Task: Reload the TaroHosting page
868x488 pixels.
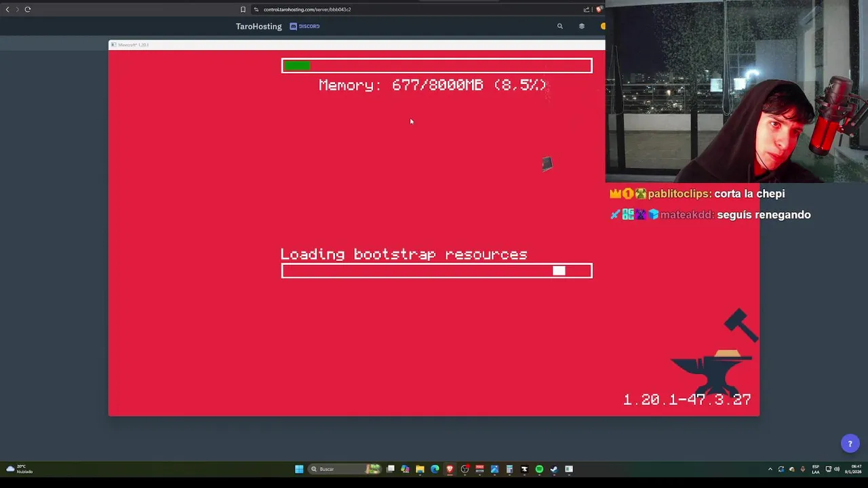Action: 28,9
